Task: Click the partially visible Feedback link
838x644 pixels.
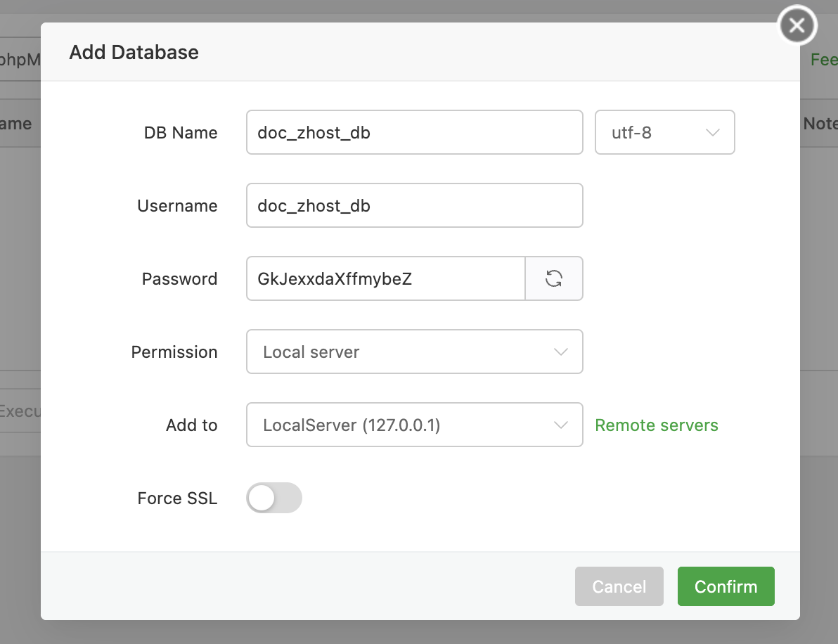Action: pos(824,60)
